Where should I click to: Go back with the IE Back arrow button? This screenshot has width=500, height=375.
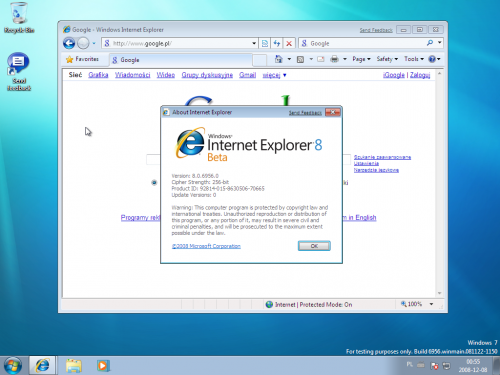click(69, 43)
